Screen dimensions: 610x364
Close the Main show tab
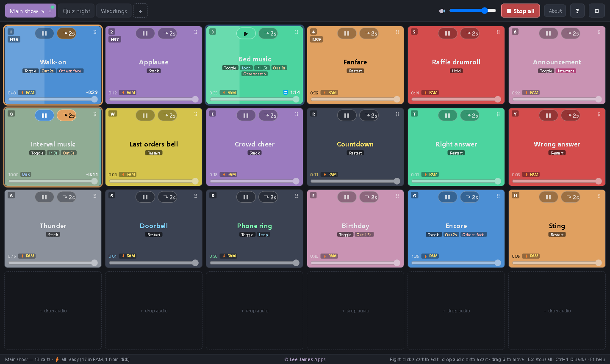point(50,11)
